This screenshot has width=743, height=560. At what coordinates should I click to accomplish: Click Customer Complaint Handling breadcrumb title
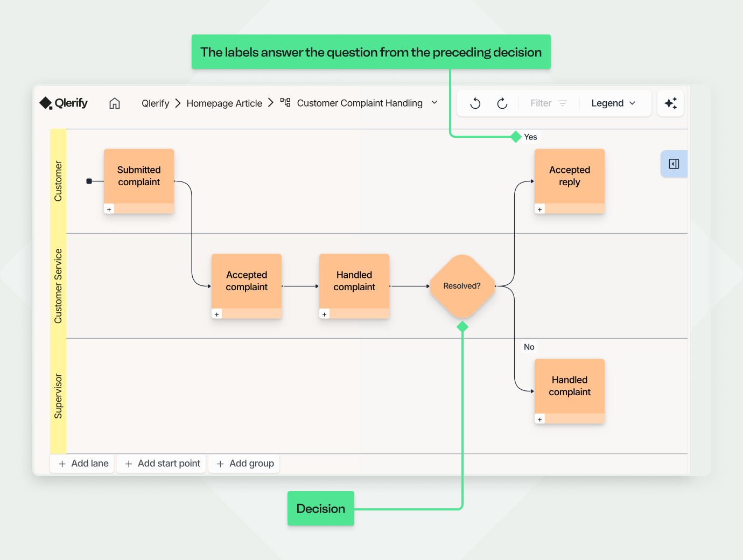(x=360, y=103)
